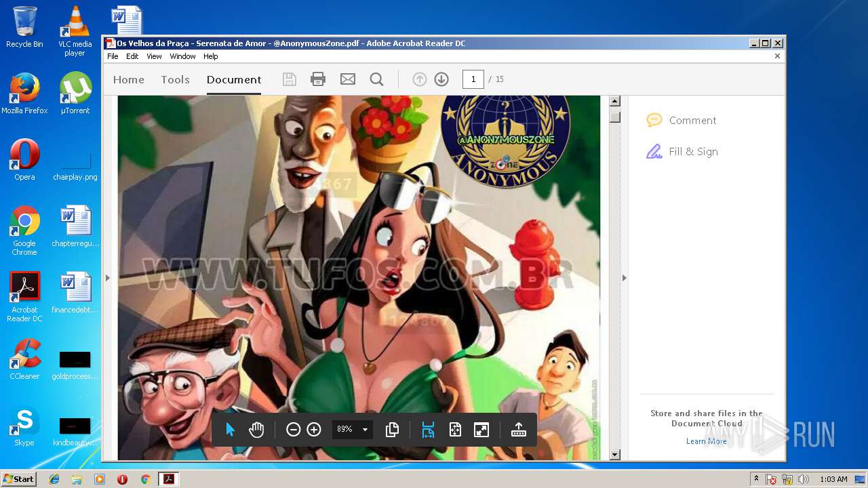Follow the Learn More link
Screen dimensions: 868x488
(707, 441)
